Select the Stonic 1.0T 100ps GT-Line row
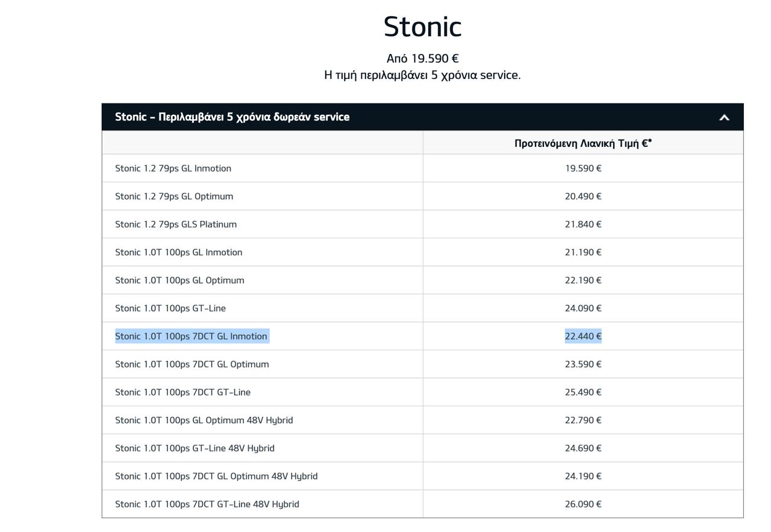Viewport: 771px width, 532px height. (170, 308)
